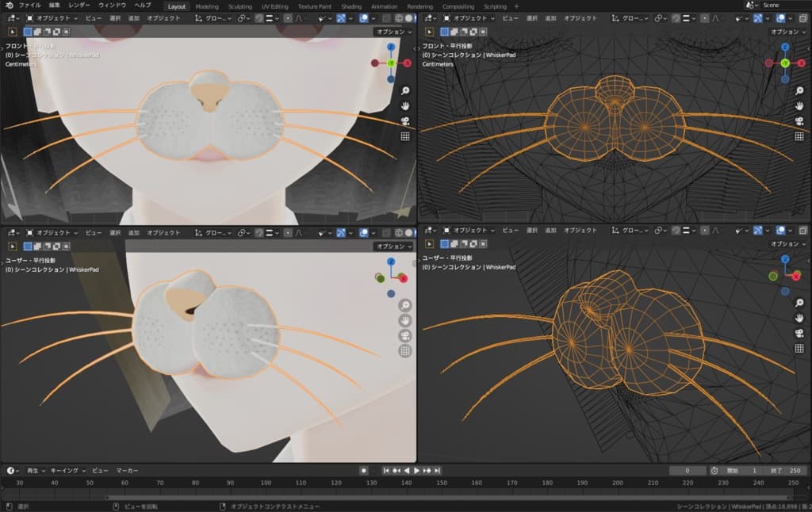The image size is (812, 512).
Task: Click マーカー in the timeline header
Action: (127, 470)
